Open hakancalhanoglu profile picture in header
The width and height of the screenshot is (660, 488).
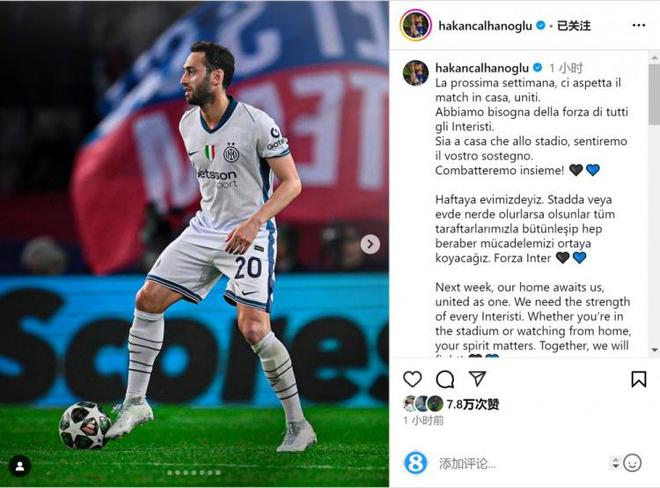click(x=416, y=25)
